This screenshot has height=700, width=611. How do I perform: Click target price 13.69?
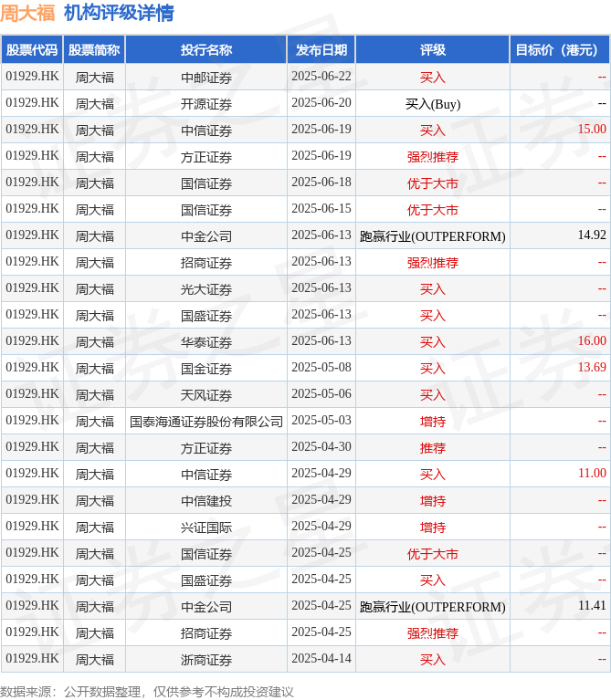point(592,368)
